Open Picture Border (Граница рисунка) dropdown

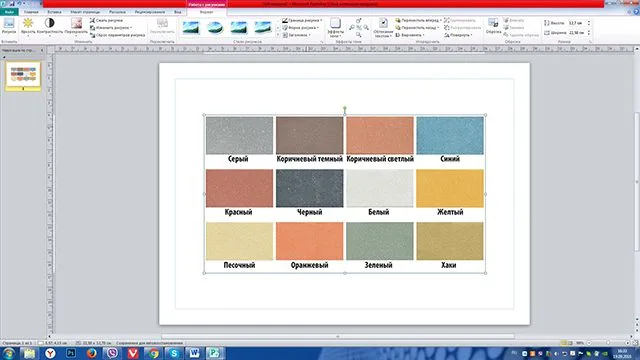point(302,20)
